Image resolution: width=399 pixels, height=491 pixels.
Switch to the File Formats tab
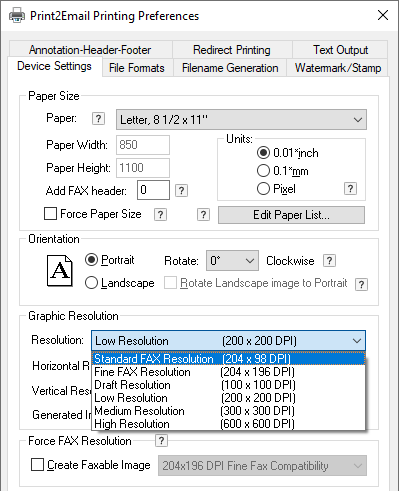click(x=137, y=68)
